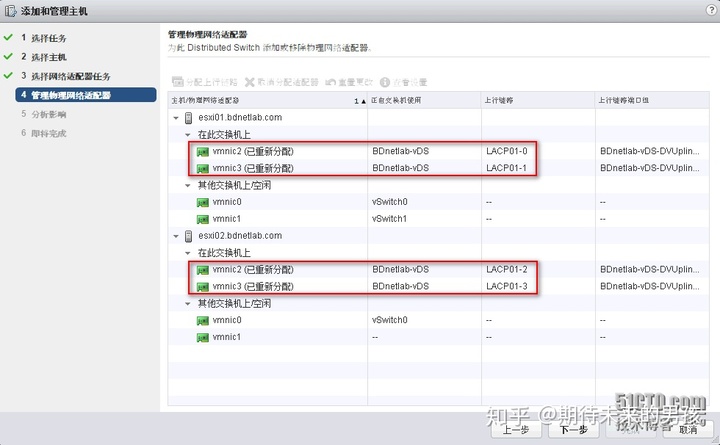Sort by 'In use by switch' column header
Image resolution: width=720 pixels, height=445 pixels.
click(x=424, y=100)
